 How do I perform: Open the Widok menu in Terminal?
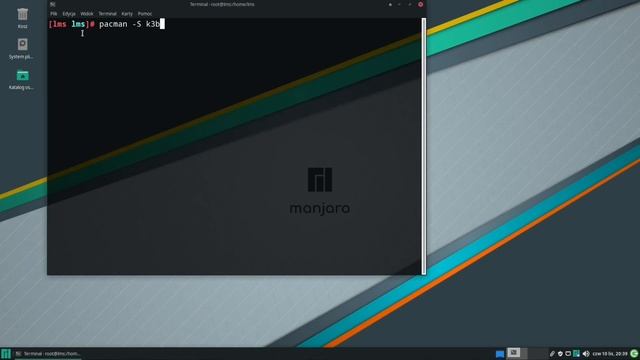coord(87,13)
